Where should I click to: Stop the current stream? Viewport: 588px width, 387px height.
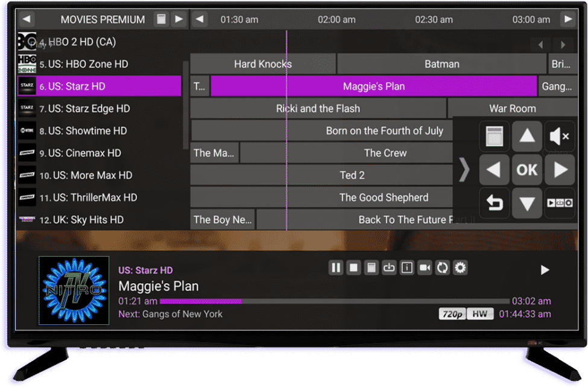pos(353,267)
